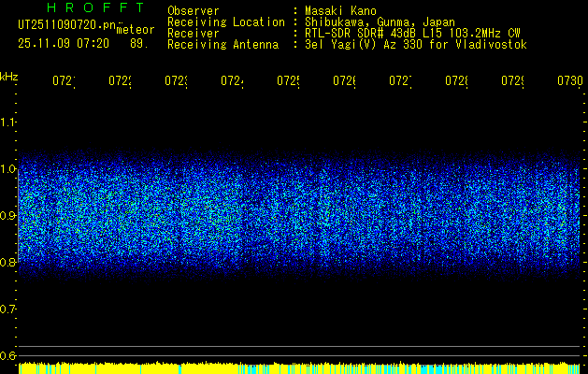Click the date stamp 25.11.09 07:20
Screen dimensions: 588x374
[x=64, y=44]
